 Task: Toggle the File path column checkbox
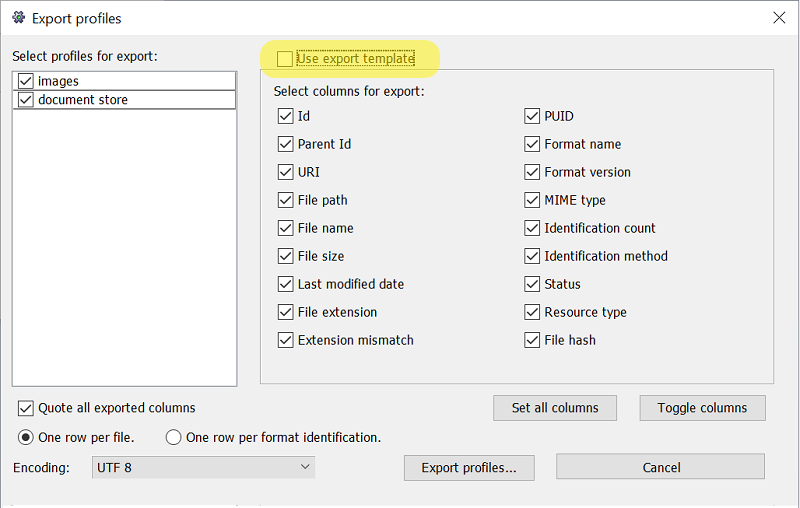tap(286, 200)
